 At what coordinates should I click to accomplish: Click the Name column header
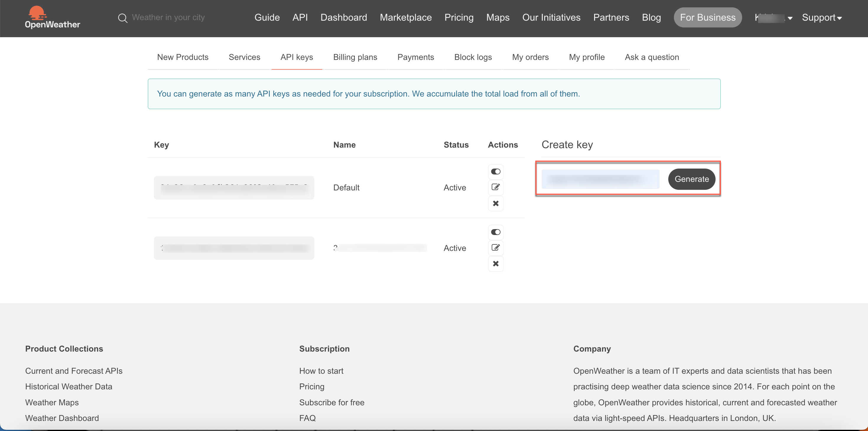click(344, 145)
